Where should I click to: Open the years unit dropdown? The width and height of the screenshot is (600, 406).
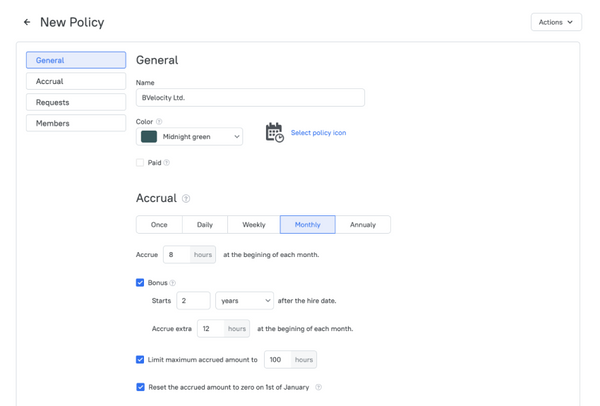(244, 301)
